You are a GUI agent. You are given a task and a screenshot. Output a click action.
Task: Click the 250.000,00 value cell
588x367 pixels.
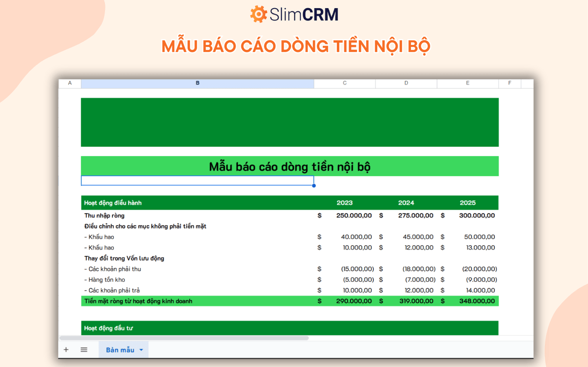coord(345,215)
